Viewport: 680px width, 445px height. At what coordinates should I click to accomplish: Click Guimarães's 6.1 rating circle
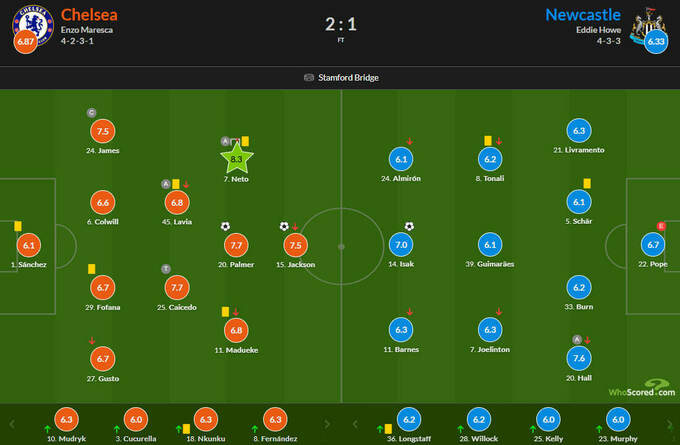pos(490,244)
